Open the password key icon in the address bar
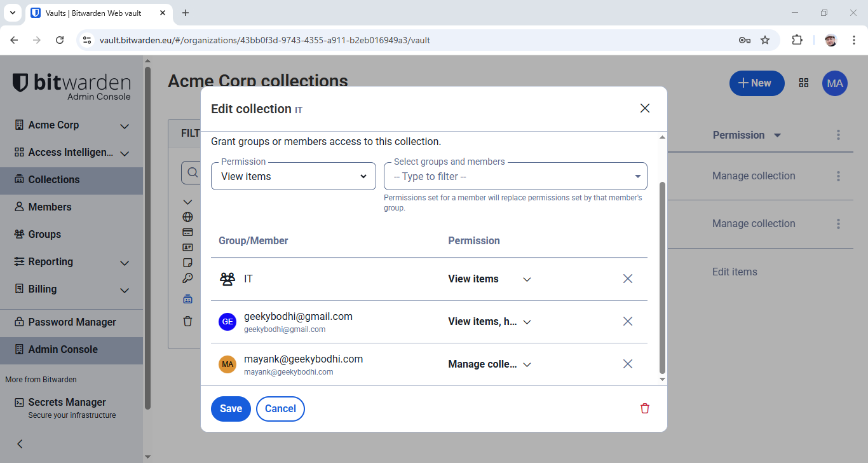 click(x=745, y=40)
